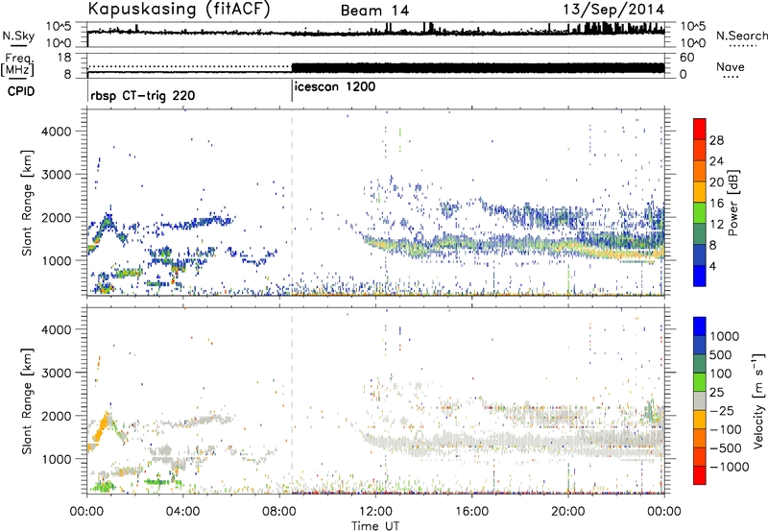
Task: Click the '4000' range tick of the power panel
Action: coord(56,132)
